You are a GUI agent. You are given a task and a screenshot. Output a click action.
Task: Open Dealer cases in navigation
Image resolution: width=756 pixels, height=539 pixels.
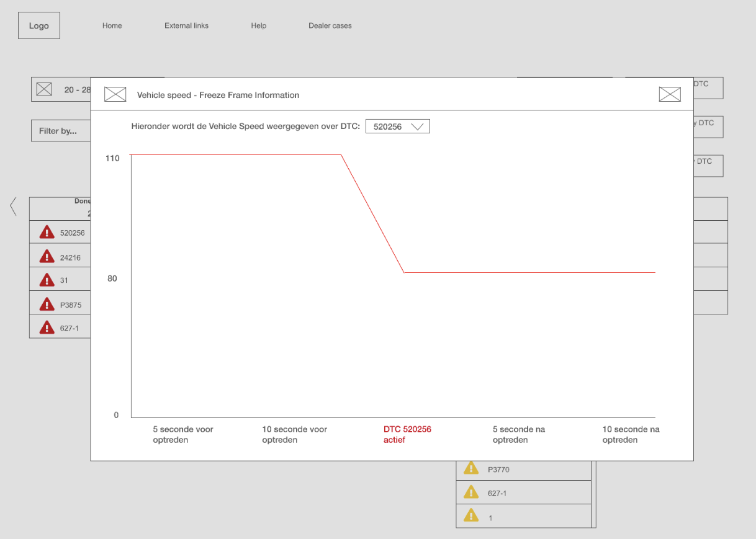330,26
